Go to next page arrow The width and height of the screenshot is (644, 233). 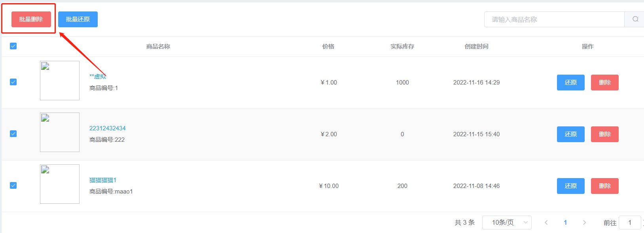[x=584, y=223]
